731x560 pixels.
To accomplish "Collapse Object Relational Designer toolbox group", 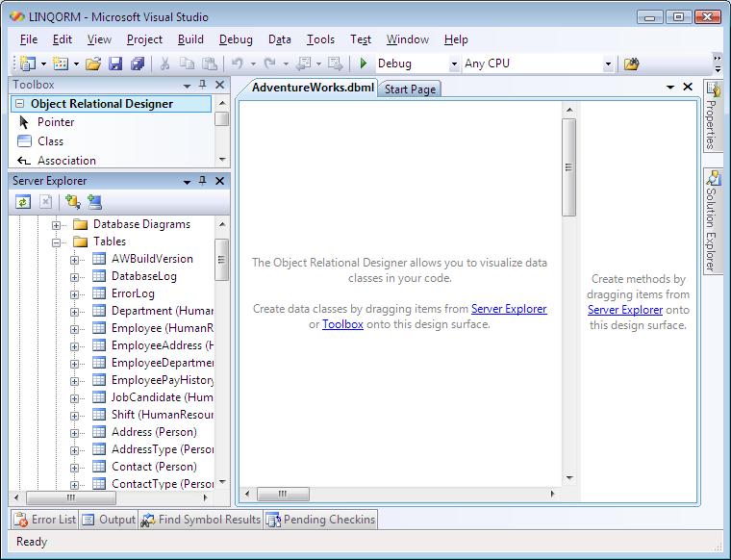I will (19, 104).
